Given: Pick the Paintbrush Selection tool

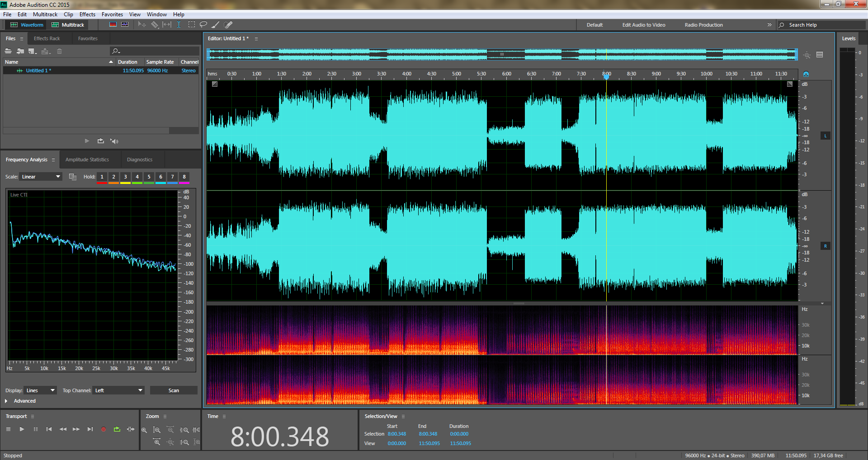Looking at the screenshot, I should [216, 25].
